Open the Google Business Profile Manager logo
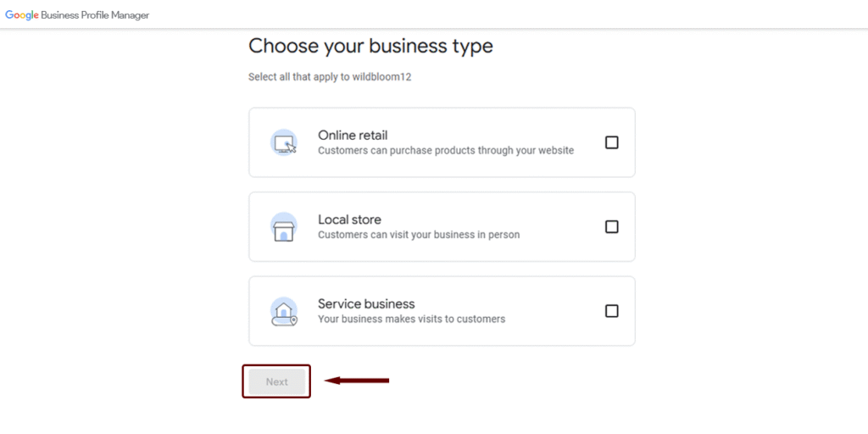Viewport: 868px width, 434px height. [77, 15]
